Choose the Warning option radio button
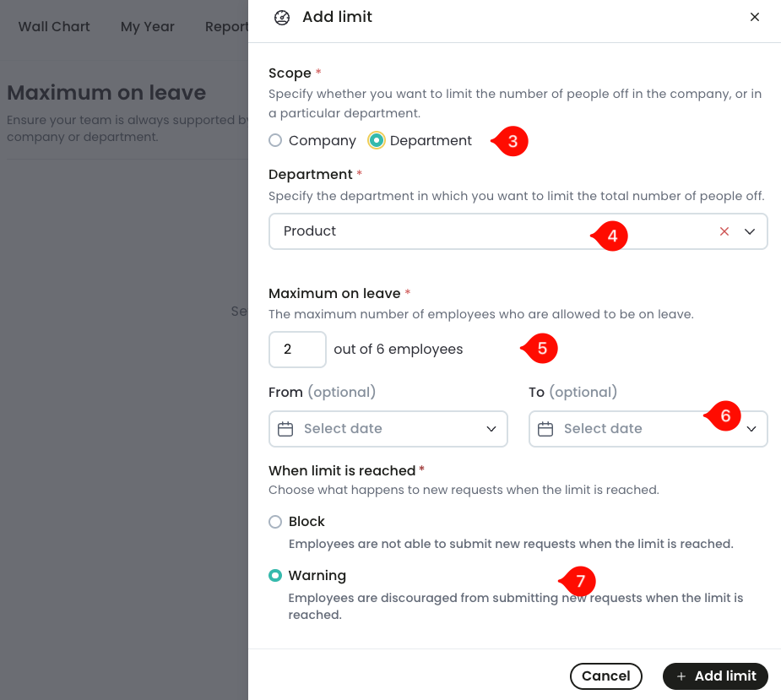Image resolution: width=781 pixels, height=700 pixels. pyautogui.click(x=275, y=576)
